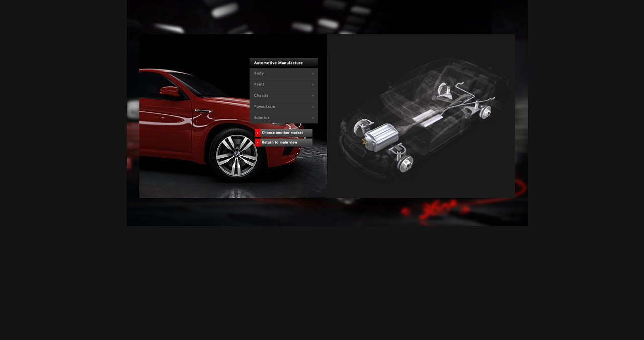Expand the arrow beside Exterior
This screenshot has height=340, width=644.
(313, 118)
